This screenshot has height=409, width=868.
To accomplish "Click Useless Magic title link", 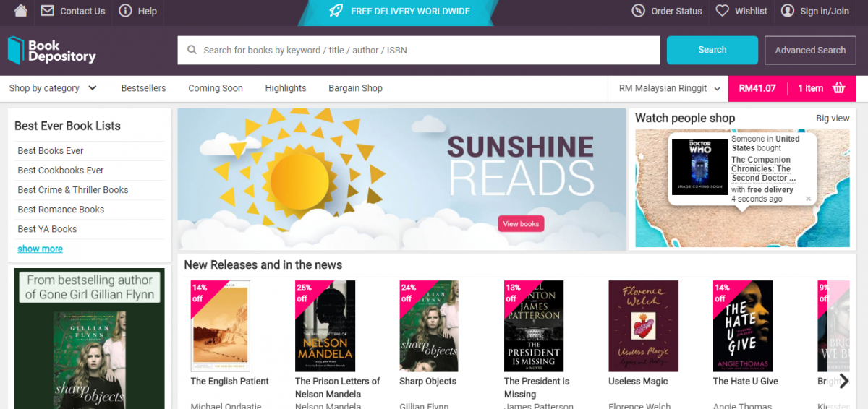I will click(639, 381).
